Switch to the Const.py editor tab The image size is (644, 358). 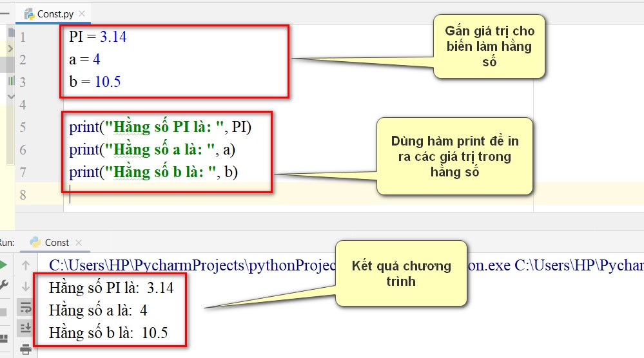(x=55, y=14)
